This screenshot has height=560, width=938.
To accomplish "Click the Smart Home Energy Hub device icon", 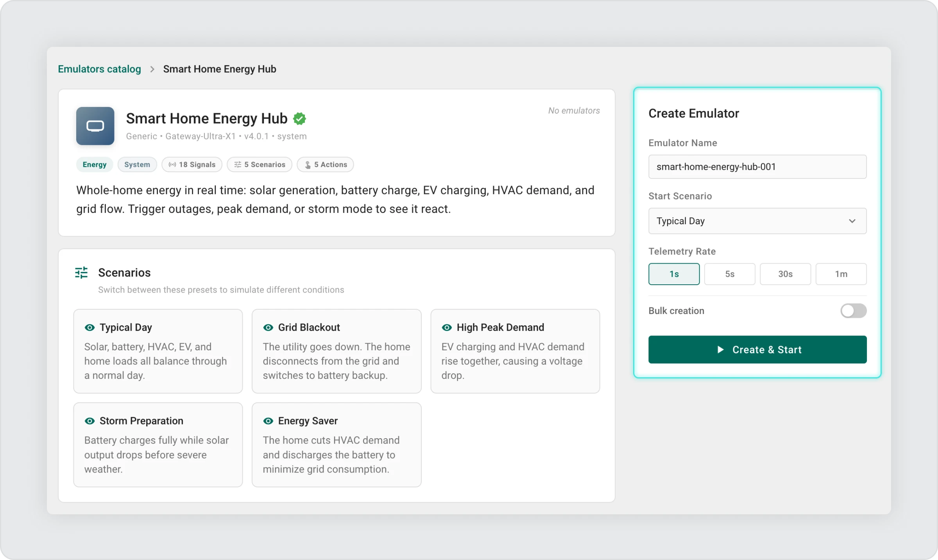I will pos(95,126).
